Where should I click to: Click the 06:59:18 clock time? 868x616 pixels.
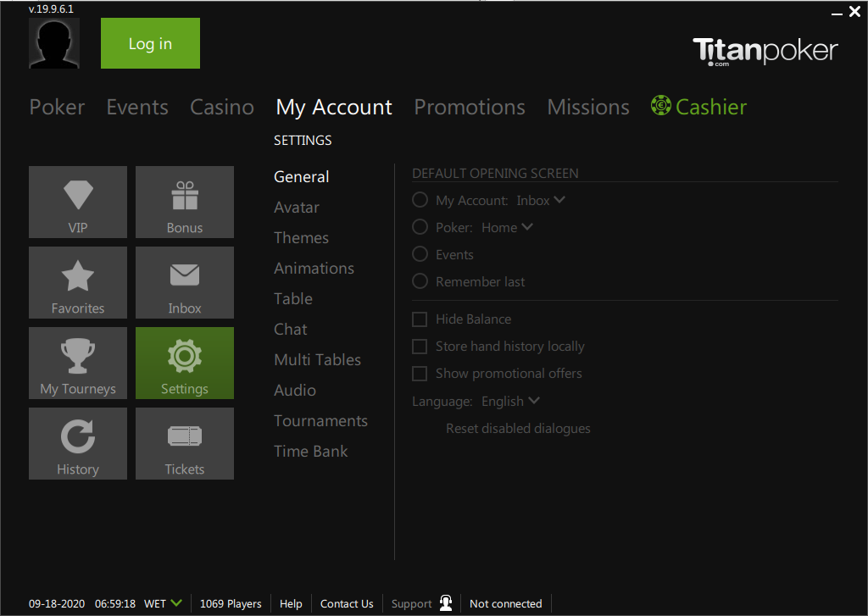point(115,603)
